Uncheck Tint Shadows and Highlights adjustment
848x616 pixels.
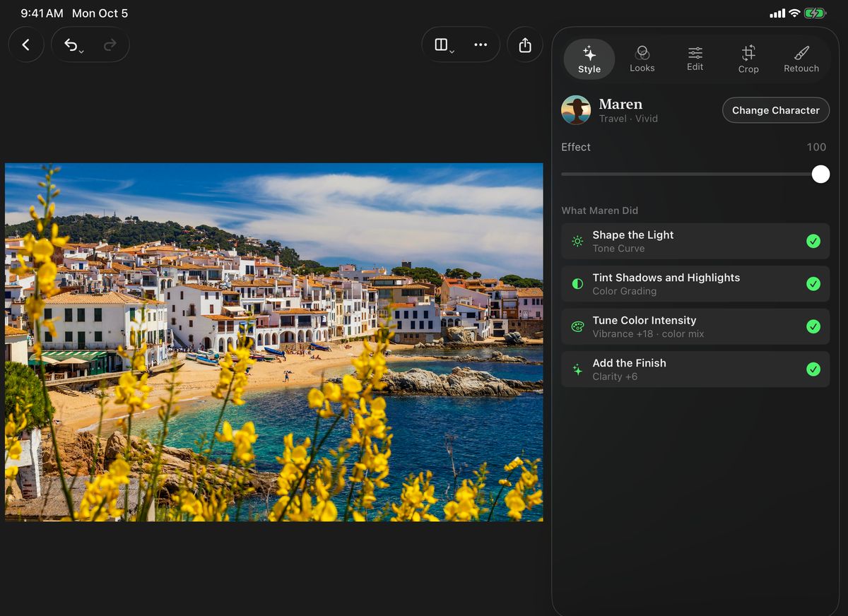pos(813,284)
